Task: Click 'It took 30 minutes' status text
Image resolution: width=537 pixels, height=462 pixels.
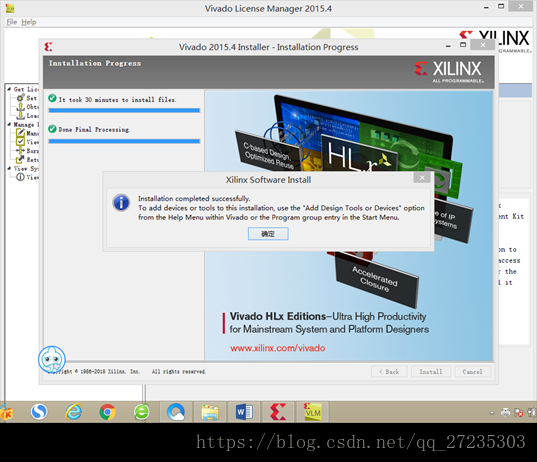Action: click(x=117, y=100)
